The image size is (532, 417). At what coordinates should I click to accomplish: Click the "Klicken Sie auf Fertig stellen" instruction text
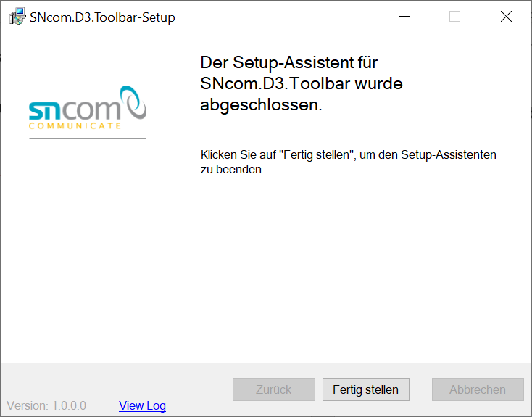(349, 155)
